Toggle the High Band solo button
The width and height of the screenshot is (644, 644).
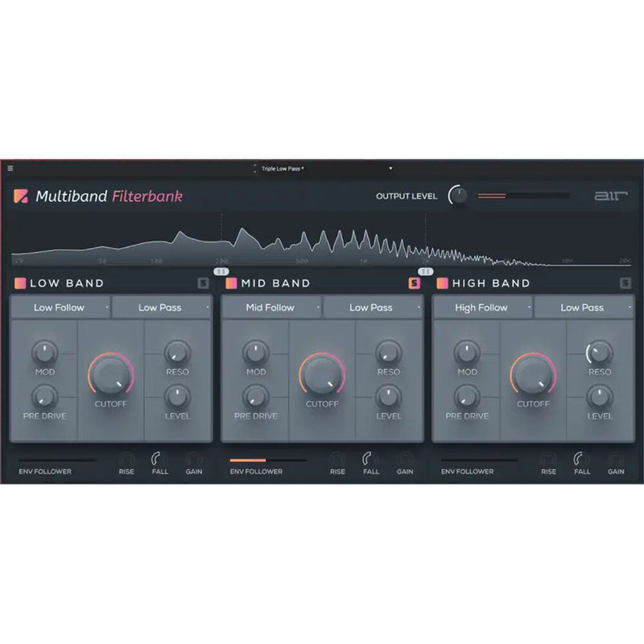coord(625,283)
